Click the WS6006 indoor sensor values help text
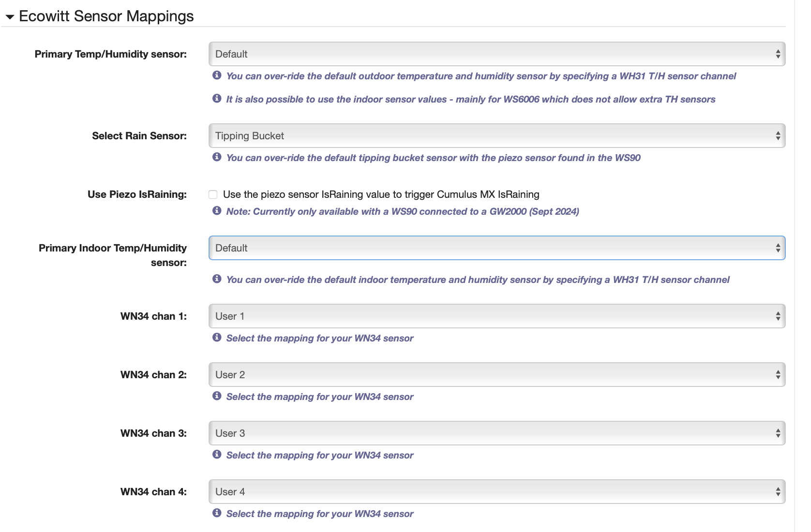This screenshot has height=532, width=811. [x=471, y=100]
